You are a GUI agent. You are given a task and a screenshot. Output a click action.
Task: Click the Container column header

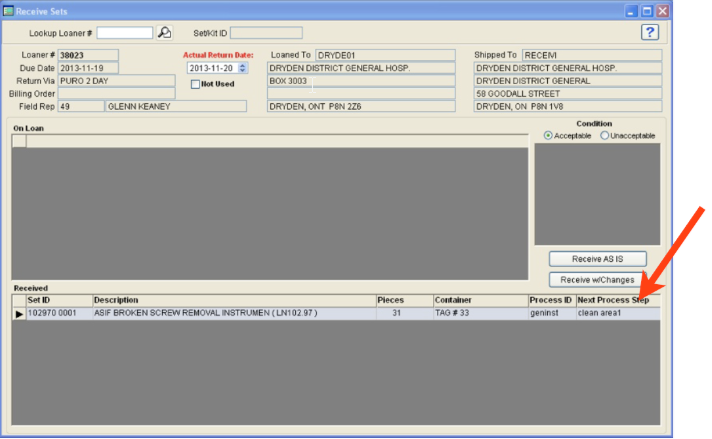point(479,300)
